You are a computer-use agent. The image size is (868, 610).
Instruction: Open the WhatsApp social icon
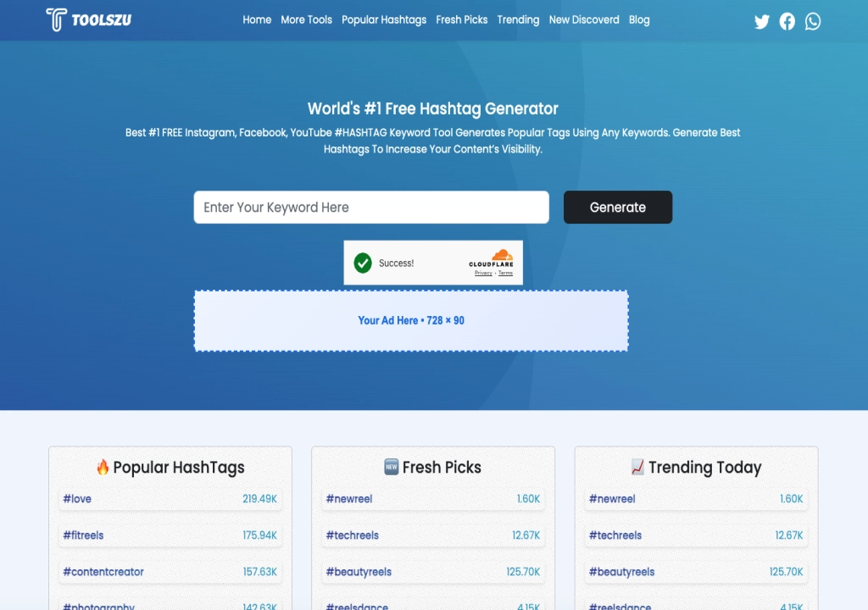coord(813,21)
